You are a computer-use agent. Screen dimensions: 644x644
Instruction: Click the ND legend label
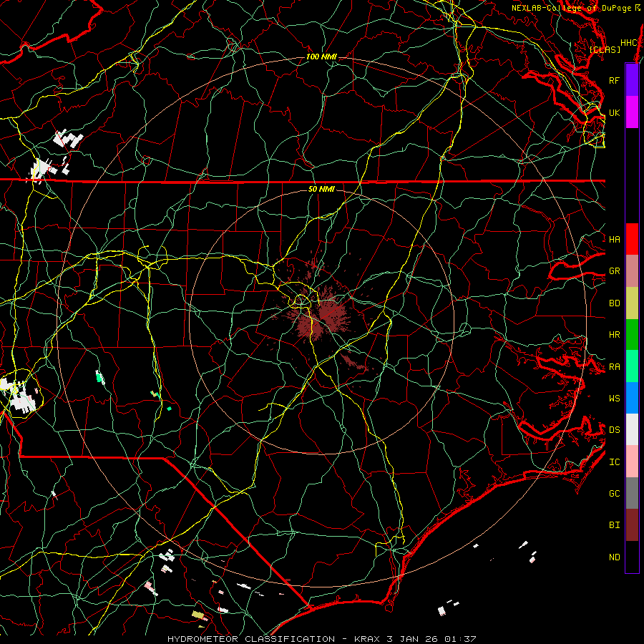click(615, 557)
